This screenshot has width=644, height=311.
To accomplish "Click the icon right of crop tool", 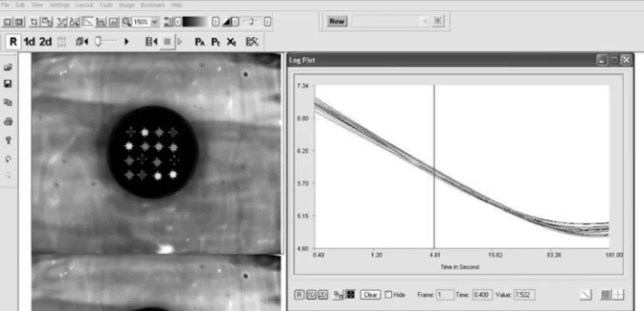I will (46, 22).
